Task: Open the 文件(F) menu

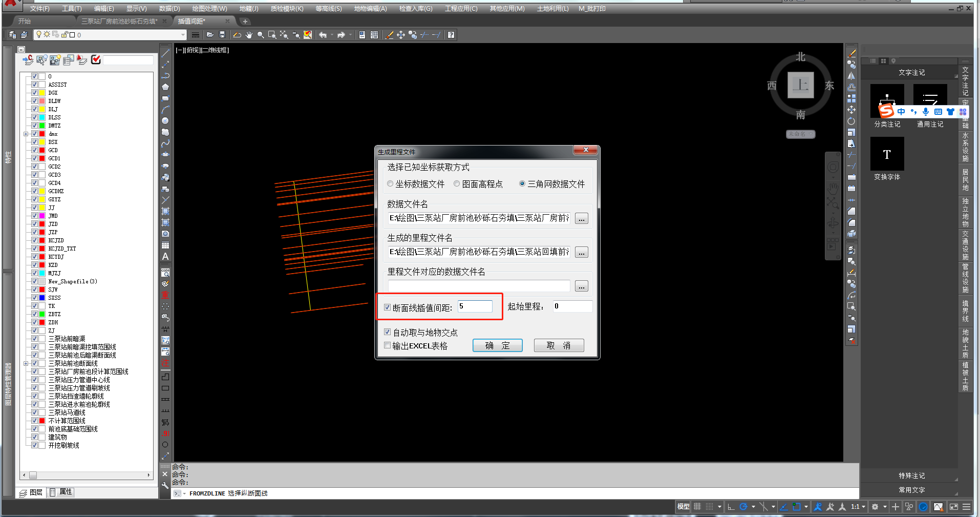Action: coord(39,9)
